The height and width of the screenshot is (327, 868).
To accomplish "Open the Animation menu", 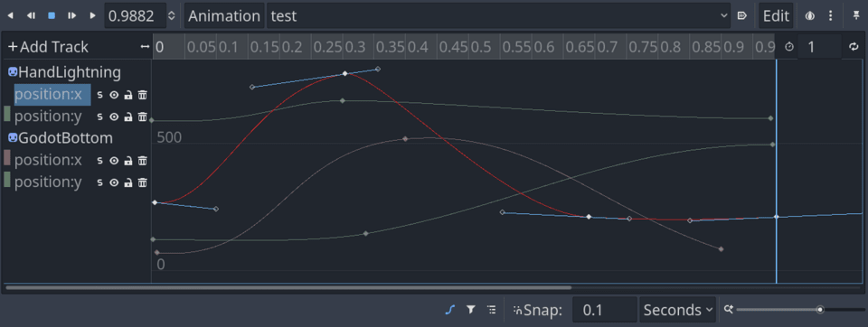I will (224, 16).
